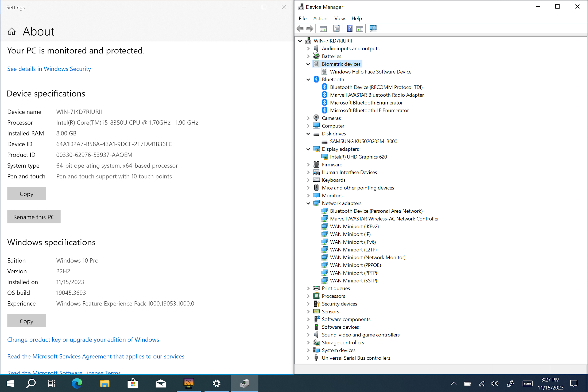Click Copy under Windows specifications

point(26,321)
